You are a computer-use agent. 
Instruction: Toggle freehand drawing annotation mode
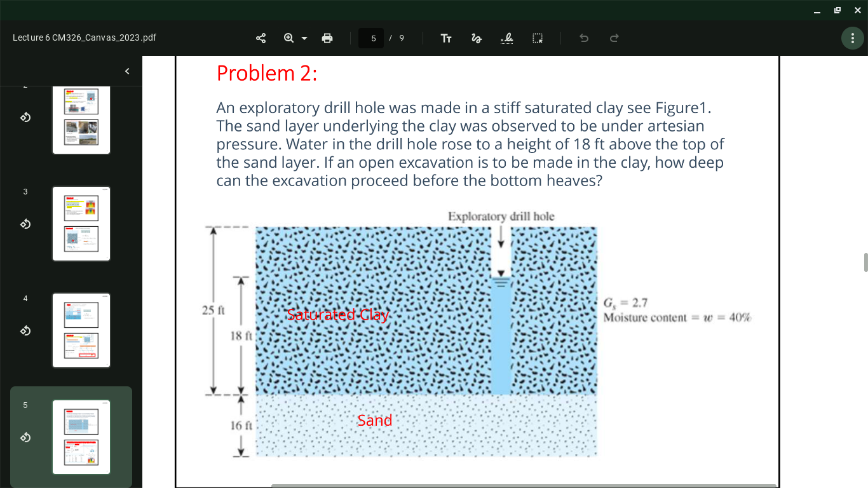pos(476,38)
